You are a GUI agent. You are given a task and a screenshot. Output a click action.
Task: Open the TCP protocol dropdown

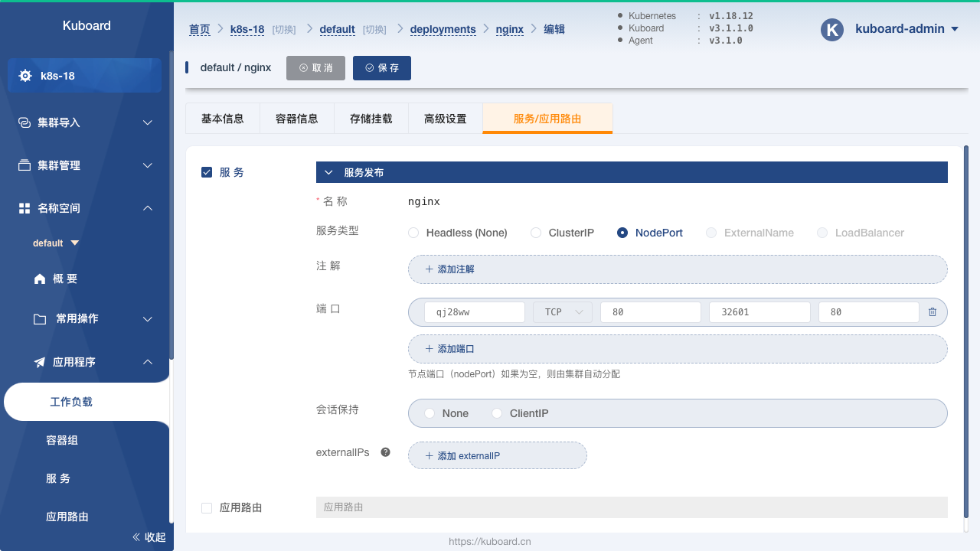click(563, 312)
